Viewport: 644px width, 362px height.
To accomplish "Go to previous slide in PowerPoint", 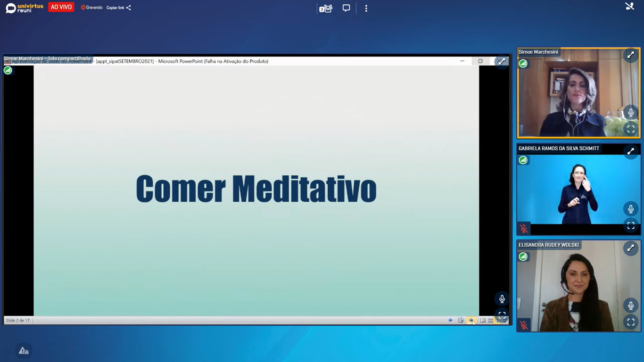I will [450, 321].
